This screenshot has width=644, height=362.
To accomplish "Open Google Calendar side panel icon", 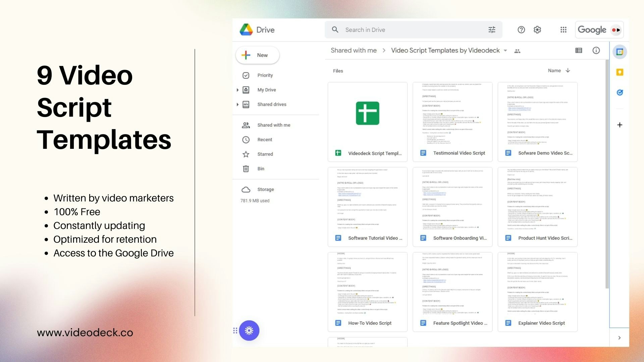I will pyautogui.click(x=620, y=52).
